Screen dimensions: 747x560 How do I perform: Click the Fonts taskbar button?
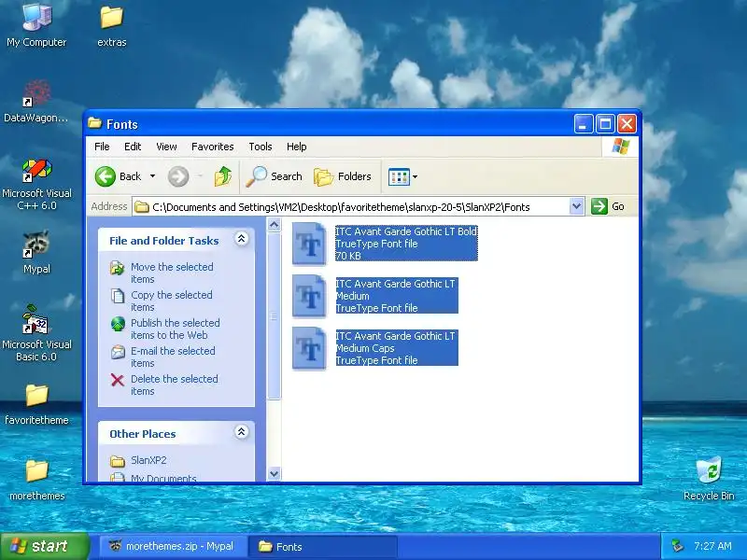point(323,546)
